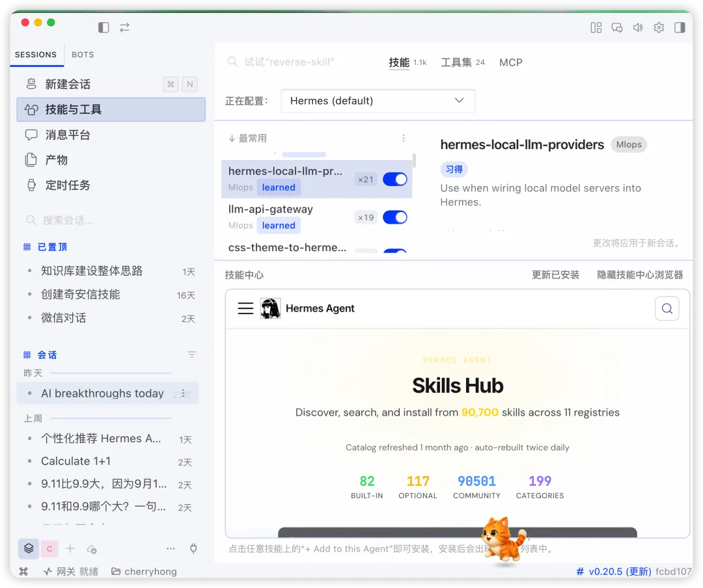Open the skill list three-dot menu
703x588 pixels.
click(404, 138)
